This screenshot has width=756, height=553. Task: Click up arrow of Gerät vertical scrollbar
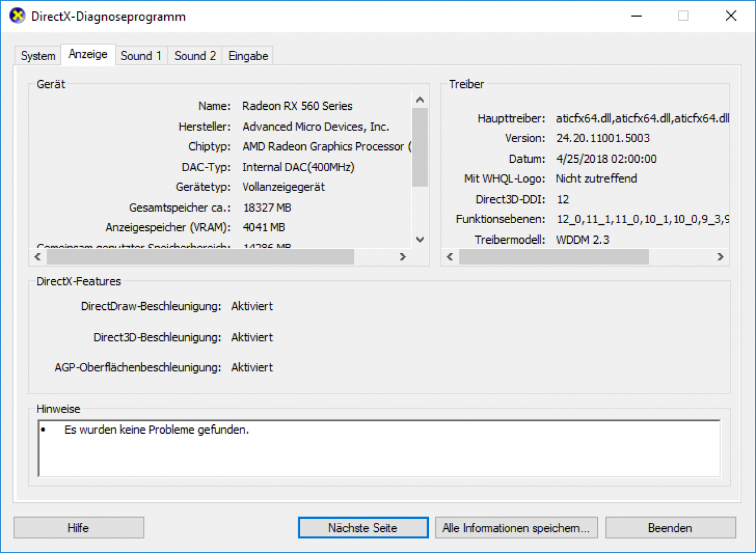tap(420, 100)
